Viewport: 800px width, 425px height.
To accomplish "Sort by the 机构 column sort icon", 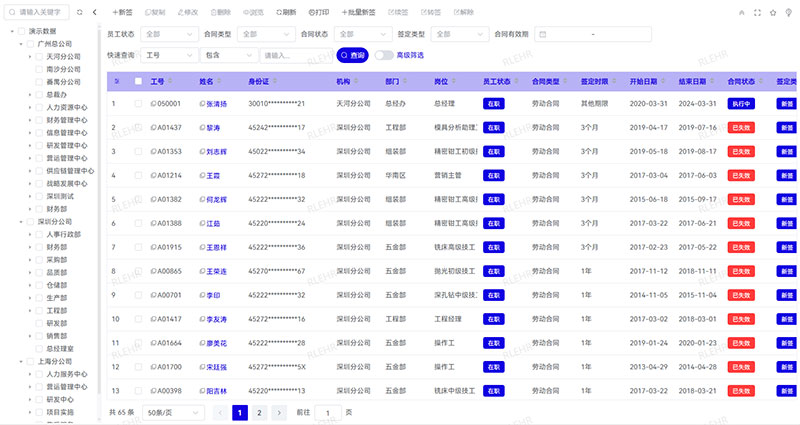I will pyautogui.click(x=356, y=81).
